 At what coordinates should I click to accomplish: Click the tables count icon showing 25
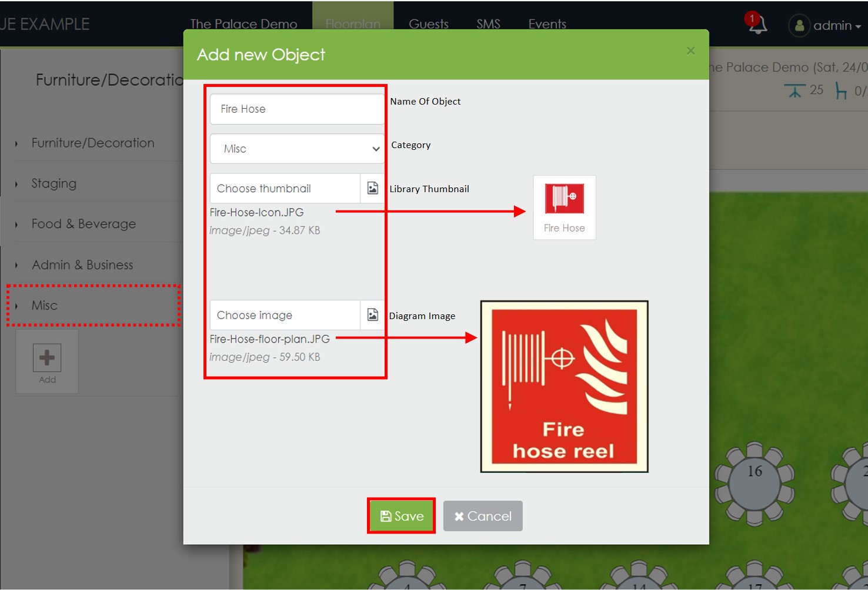click(x=795, y=90)
